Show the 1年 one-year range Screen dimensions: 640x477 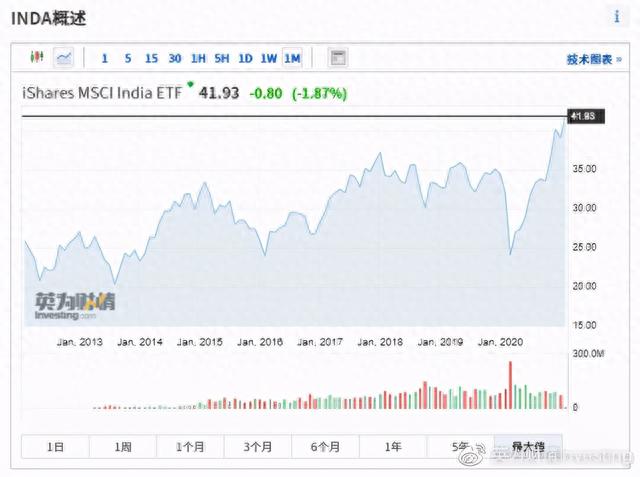tap(393, 446)
